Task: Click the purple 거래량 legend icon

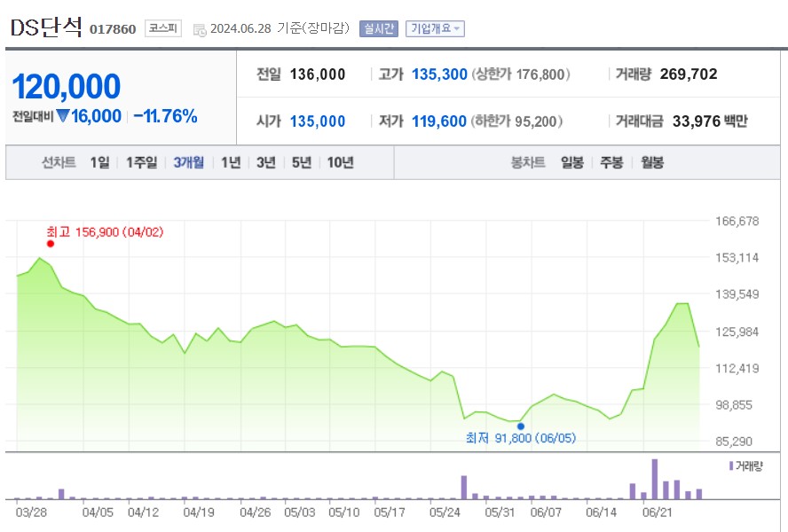Action: tap(731, 466)
